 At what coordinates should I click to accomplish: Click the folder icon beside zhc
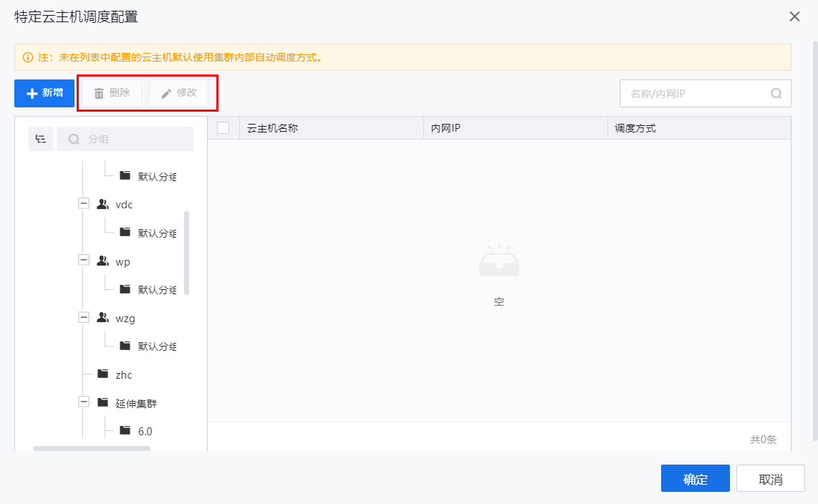pos(103,374)
